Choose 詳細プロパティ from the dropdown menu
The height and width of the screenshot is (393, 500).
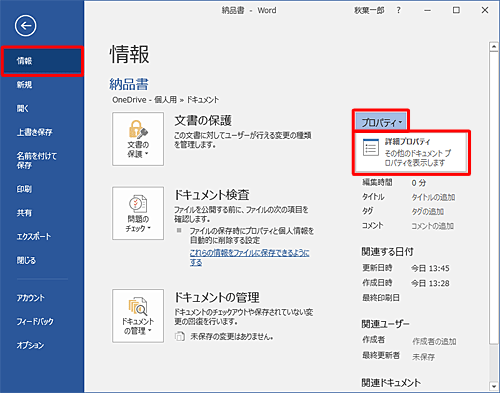point(411,152)
